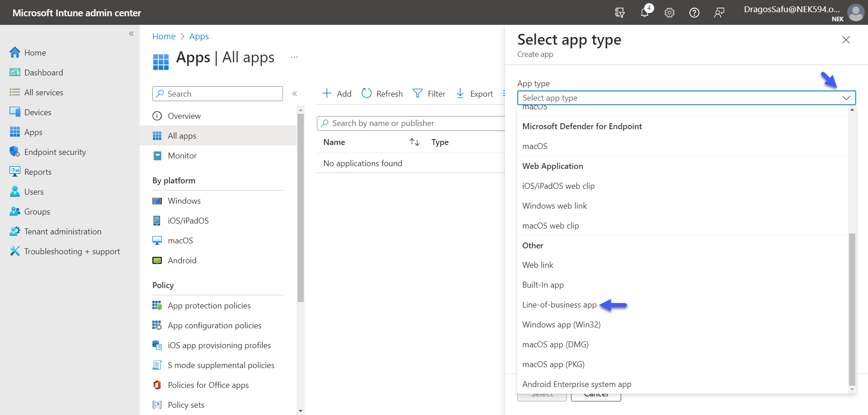Open more options ellipsis beside All apps
Viewport: 868px width, 415px height.
(294, 57)
